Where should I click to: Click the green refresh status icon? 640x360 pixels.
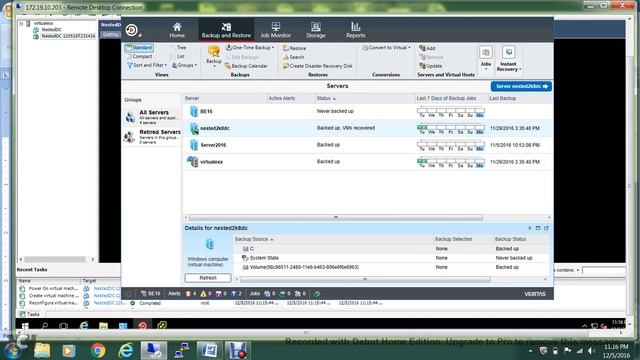[x=317, y=293]
